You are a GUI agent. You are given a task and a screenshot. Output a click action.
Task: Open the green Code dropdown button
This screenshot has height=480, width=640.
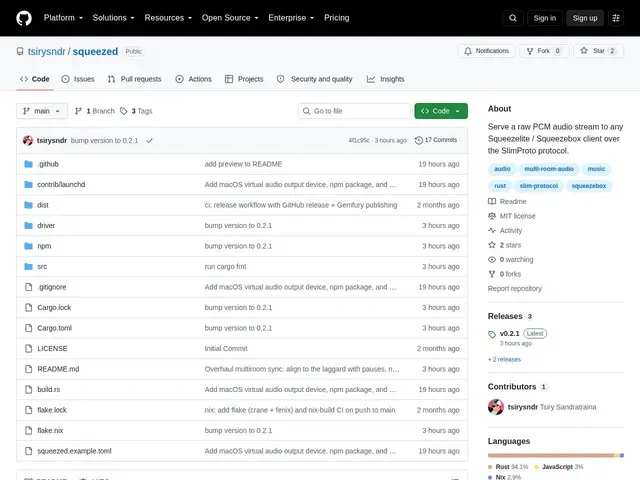441,111
